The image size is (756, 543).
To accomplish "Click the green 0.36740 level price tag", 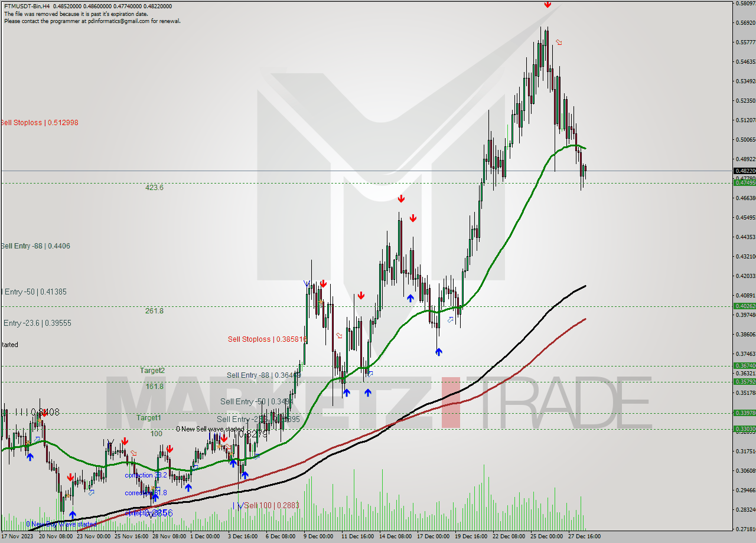I will tap(744, 365).
